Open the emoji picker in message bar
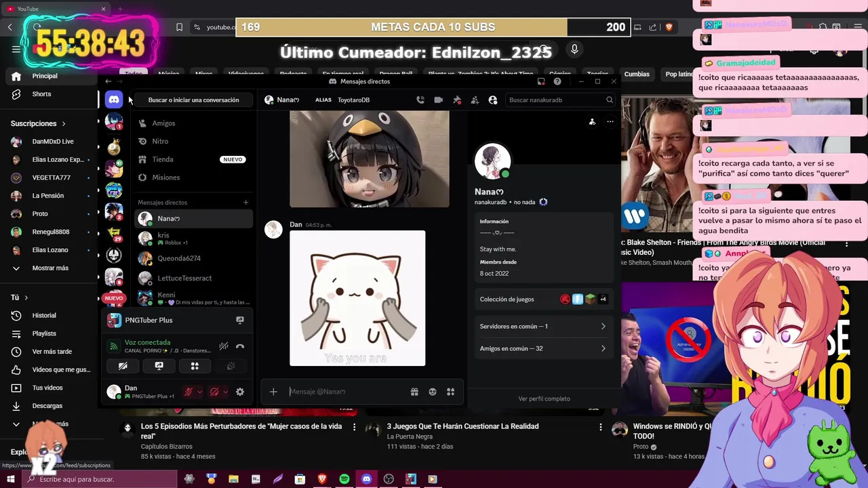868x488 pixels. pos(433,392)
